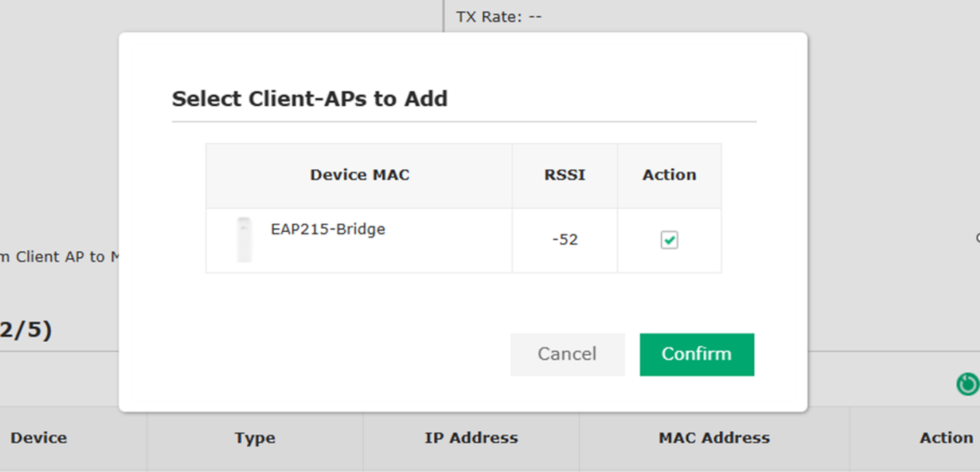
Task: Click the RSSI column header
Action: (564, 175)
